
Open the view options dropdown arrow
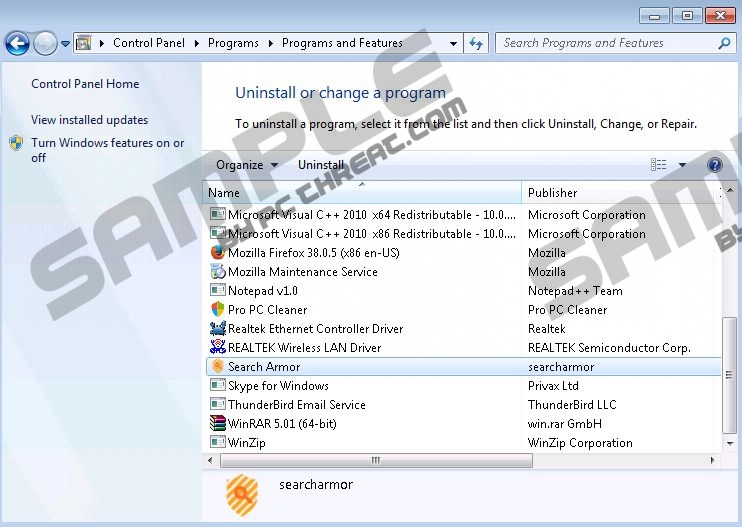click(x=682, y=165)
